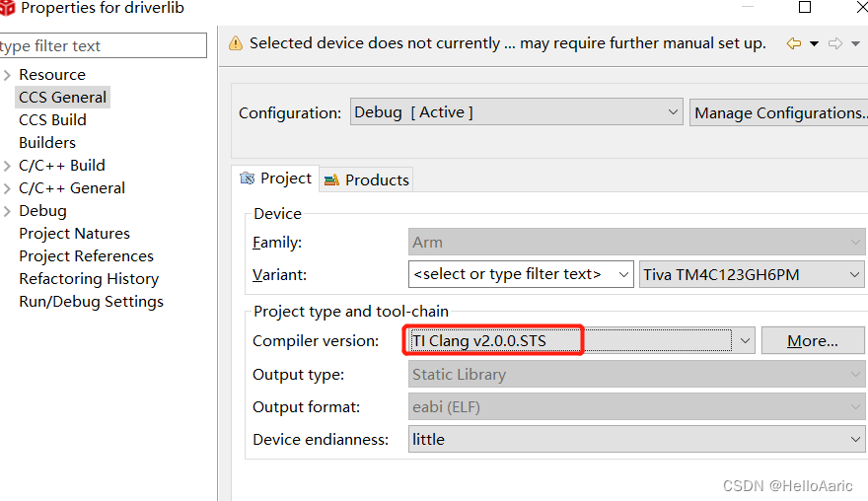The height and width of the screenshot is (501, 868).
Task: Click the forward navigation arrow icon
Action: 834,43
